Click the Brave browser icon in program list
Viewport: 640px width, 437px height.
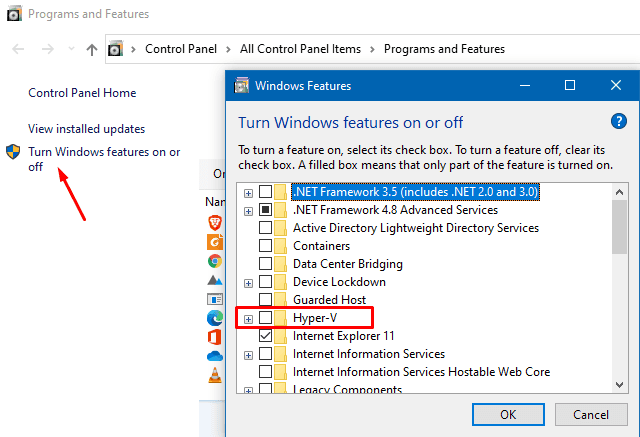[x=214, y=222]
